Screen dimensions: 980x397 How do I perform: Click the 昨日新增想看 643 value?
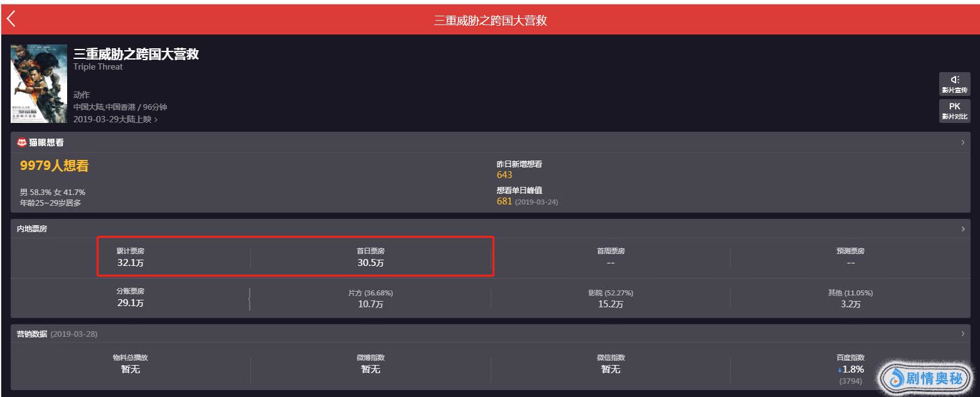[x=504, y=175]
